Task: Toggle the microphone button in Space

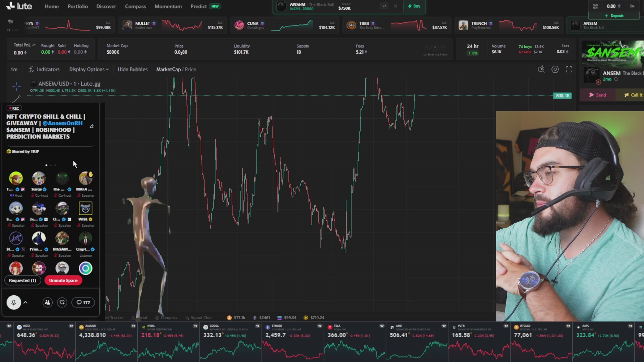Action: [14, 302]
